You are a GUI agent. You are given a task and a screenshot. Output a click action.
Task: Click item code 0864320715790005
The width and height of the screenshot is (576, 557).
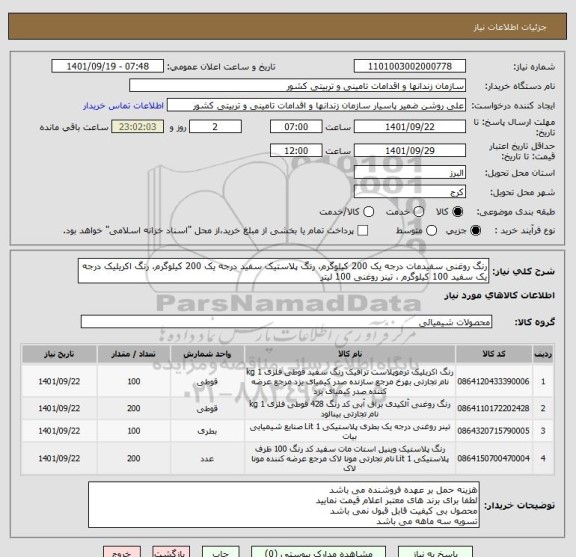click(x=493, y=431)
